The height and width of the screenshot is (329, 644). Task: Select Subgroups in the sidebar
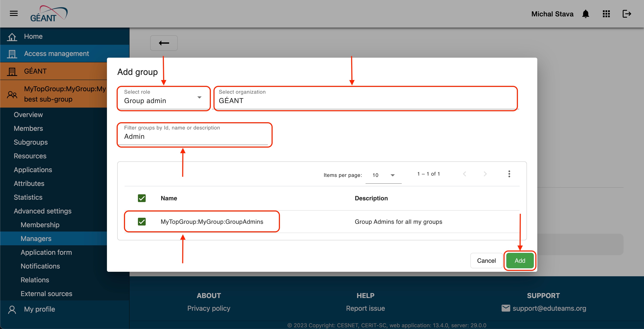point(31,142)
